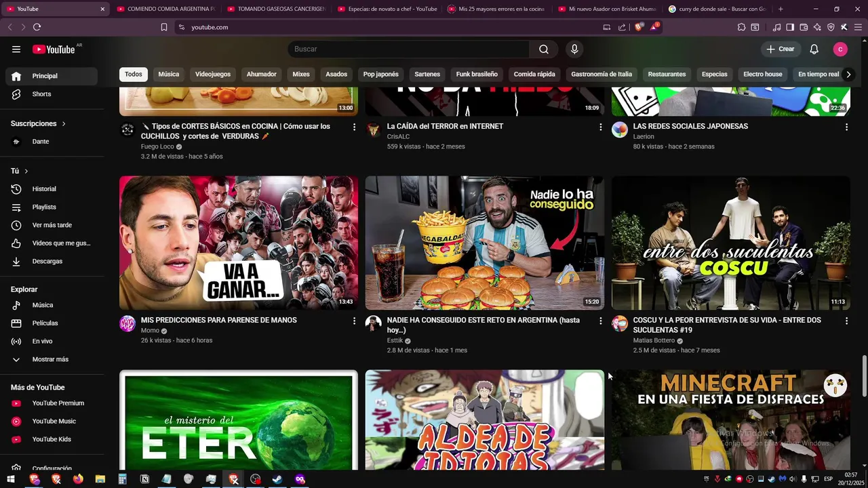Open options for MIS PREDICCIONES video
This screenshot has width=868, height=488.
pos(354,321)
